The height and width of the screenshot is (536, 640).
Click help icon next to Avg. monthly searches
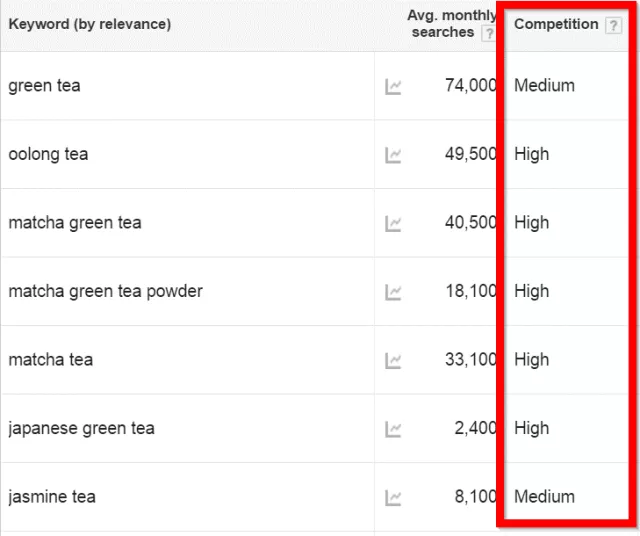(488, 33)
